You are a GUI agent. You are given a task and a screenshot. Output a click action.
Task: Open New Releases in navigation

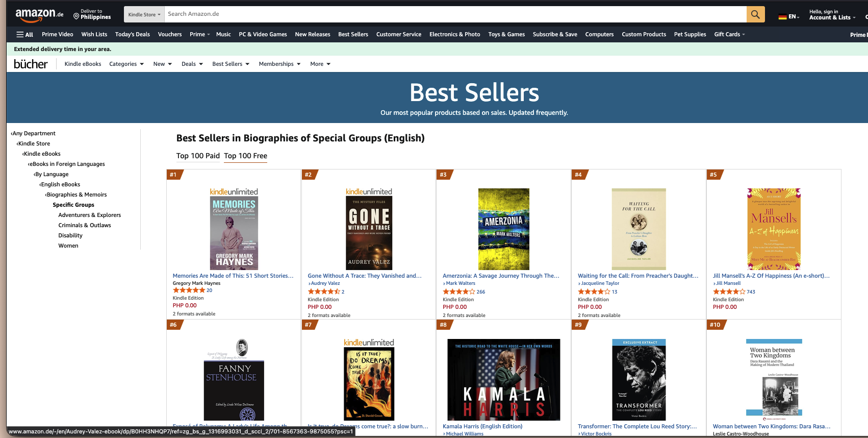313,34
